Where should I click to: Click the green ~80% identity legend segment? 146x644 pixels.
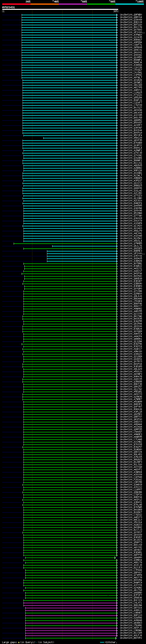point(101,4)
